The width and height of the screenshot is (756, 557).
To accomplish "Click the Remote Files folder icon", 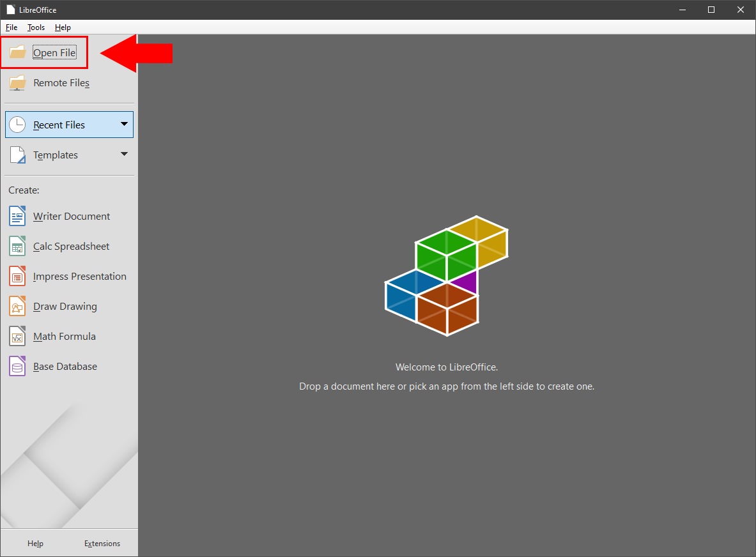I will click(18, 82).
